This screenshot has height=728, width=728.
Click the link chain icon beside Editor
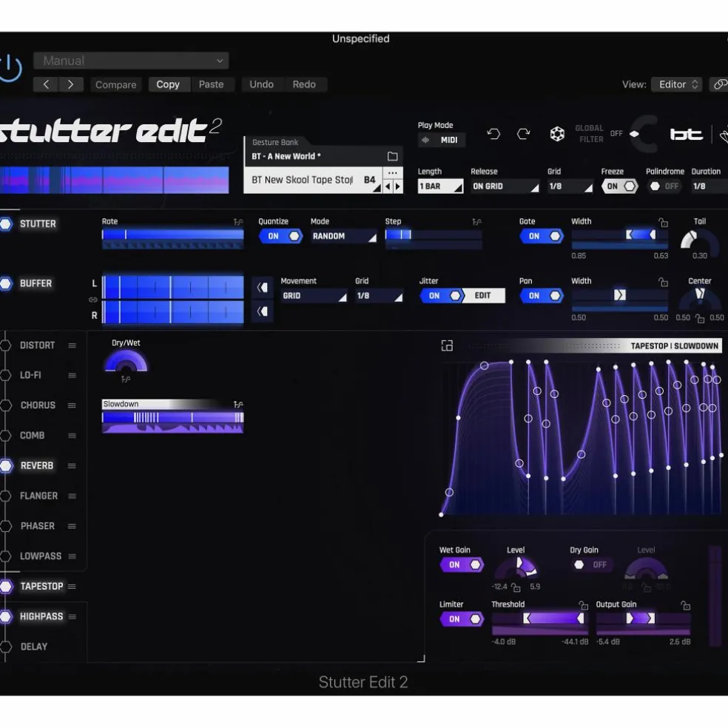(x=720, y=84)
